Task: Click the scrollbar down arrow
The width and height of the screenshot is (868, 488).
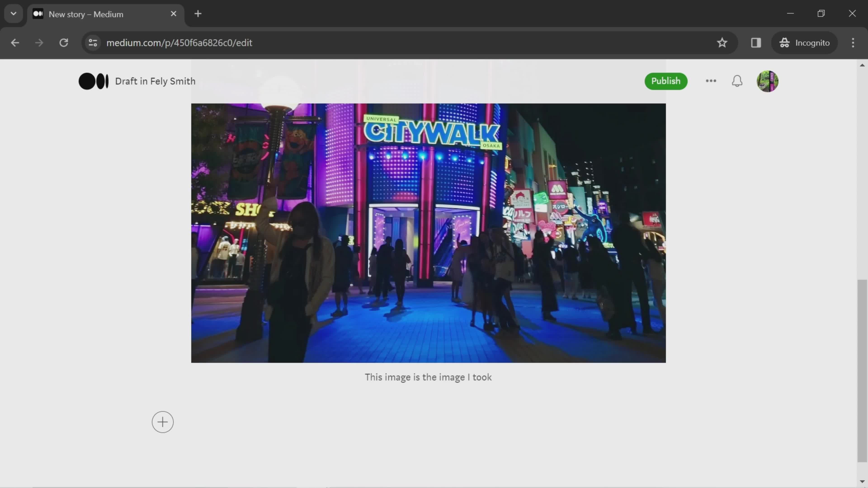Action: [862, 482]
